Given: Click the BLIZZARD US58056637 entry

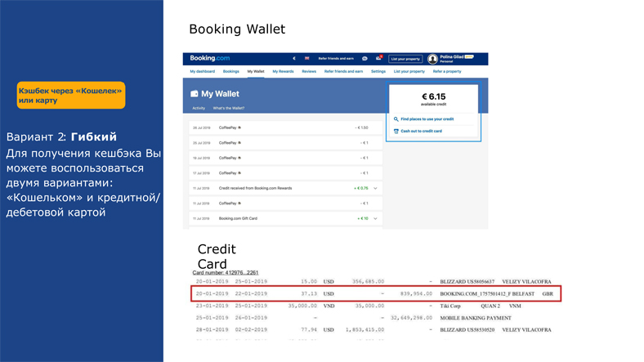Looking at the screenshot, I should pyautogui.click(x=467, y=282).
